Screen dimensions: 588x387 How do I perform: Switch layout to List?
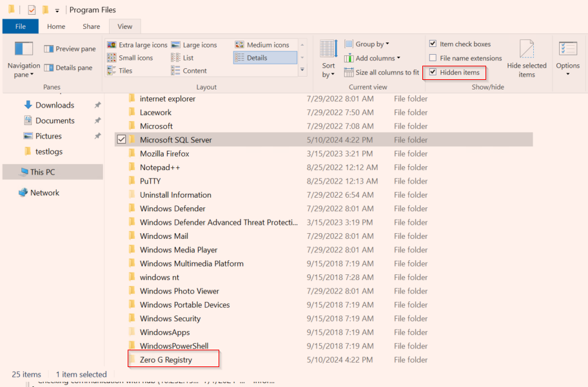pyautogui.click(x=182, y=58)
